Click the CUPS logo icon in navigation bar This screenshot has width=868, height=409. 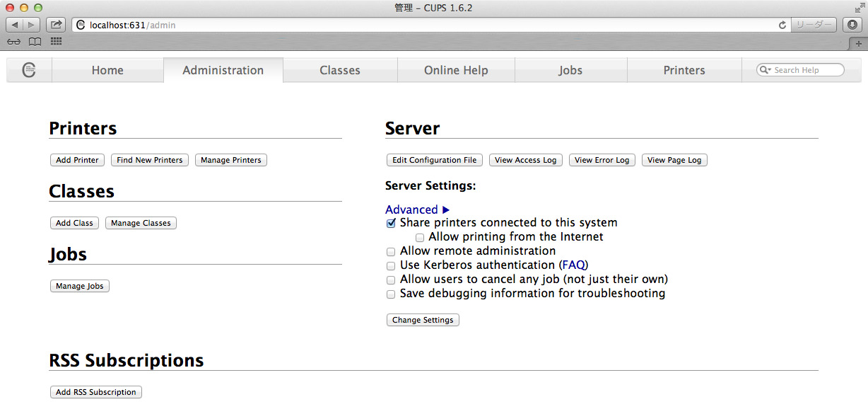29,70
